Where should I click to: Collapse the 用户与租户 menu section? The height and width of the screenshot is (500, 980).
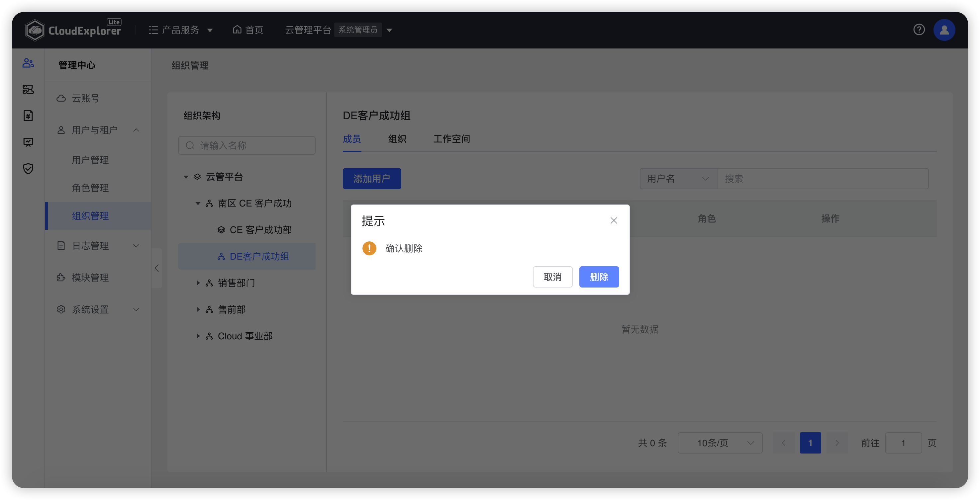click(136, 130)
